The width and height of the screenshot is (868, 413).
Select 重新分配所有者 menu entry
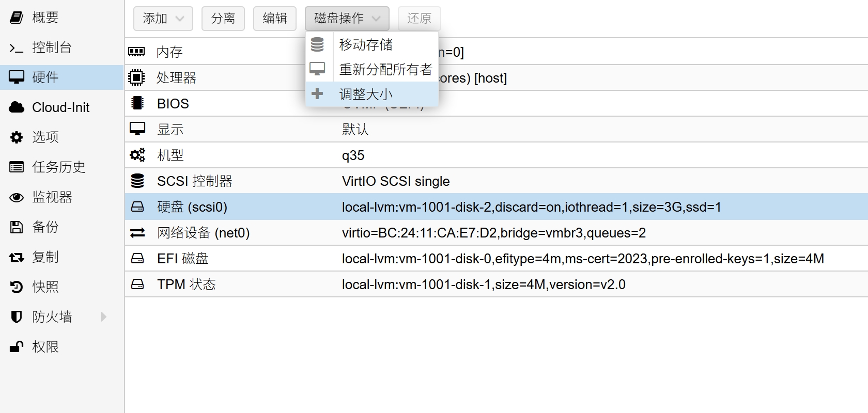pos(385,70)
